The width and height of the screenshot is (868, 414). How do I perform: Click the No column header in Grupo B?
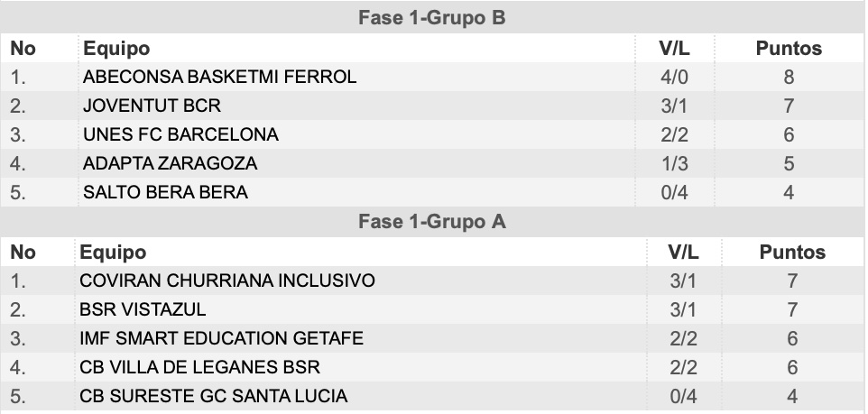(x=23, y=48)
